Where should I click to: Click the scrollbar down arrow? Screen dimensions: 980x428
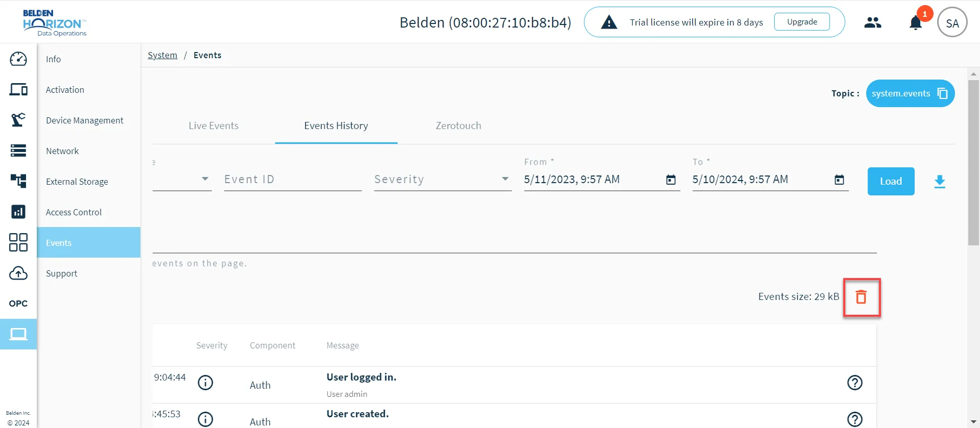pyautogui.click(x=973, y=422)
